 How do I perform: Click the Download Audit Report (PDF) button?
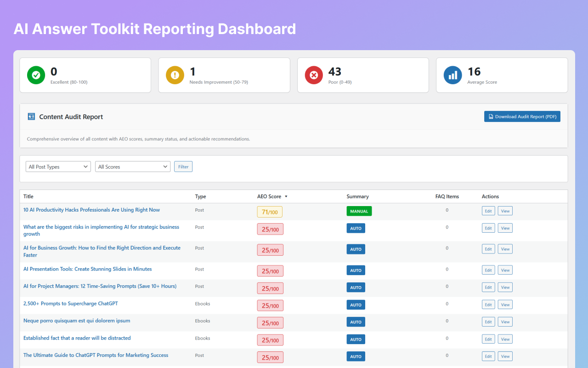tap(522, 116)
